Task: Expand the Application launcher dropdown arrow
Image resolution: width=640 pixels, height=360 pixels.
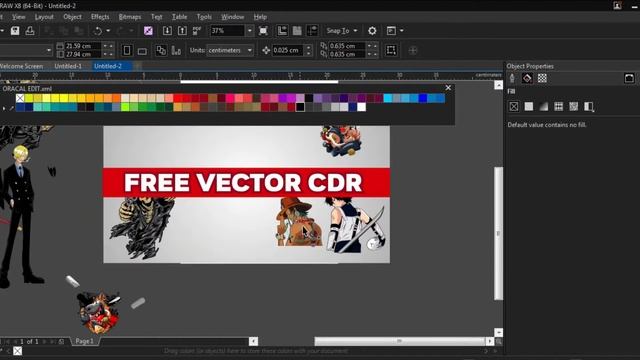Action: click(402, 31)
